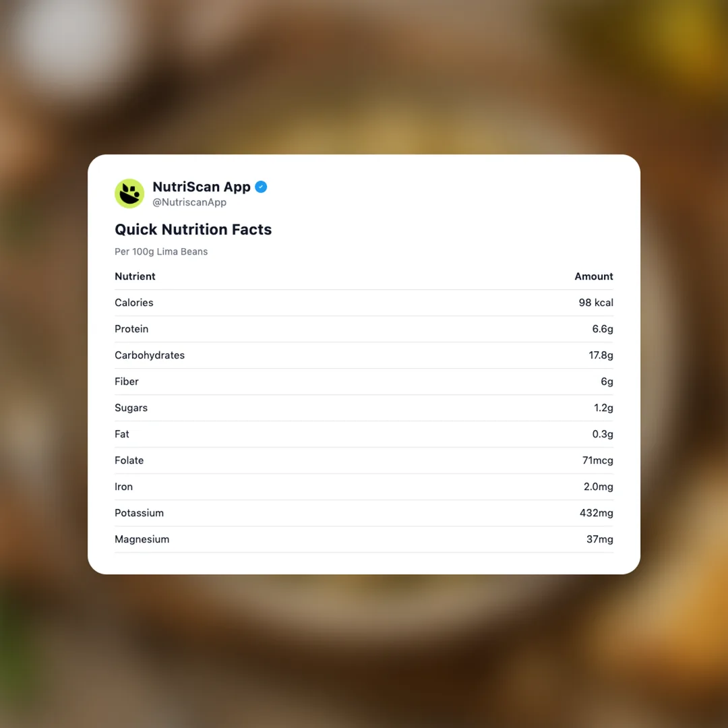
Task: Select the Calories row label
Action: tap(133, 303)
